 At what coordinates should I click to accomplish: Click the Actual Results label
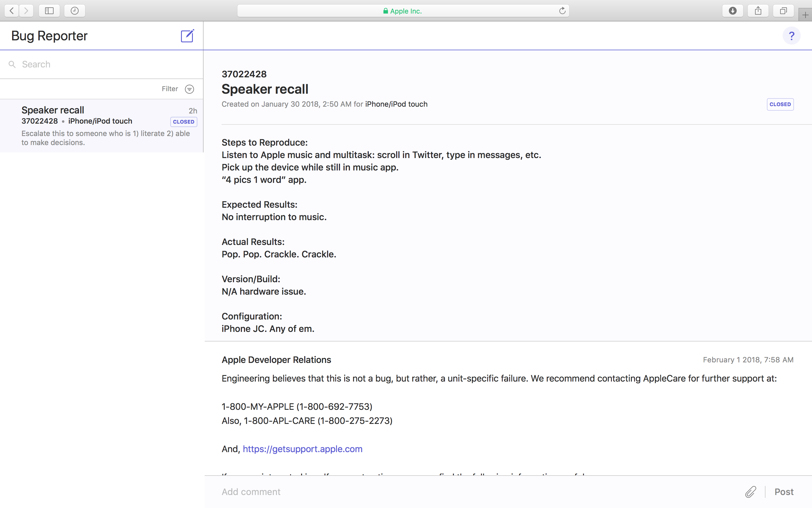pyautogui.click(x=253, y=242)
